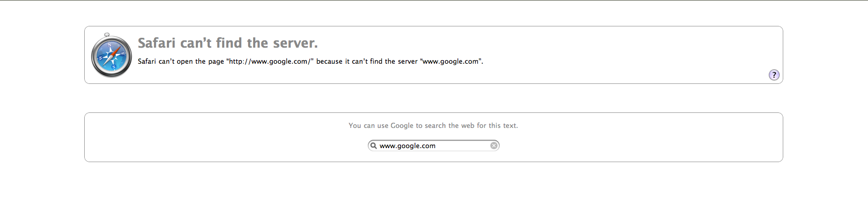The height and width of the screenshot is (202, 868).
Task: Open help via the question mark button
Action: pyautogui.click(x=774, y=75)
